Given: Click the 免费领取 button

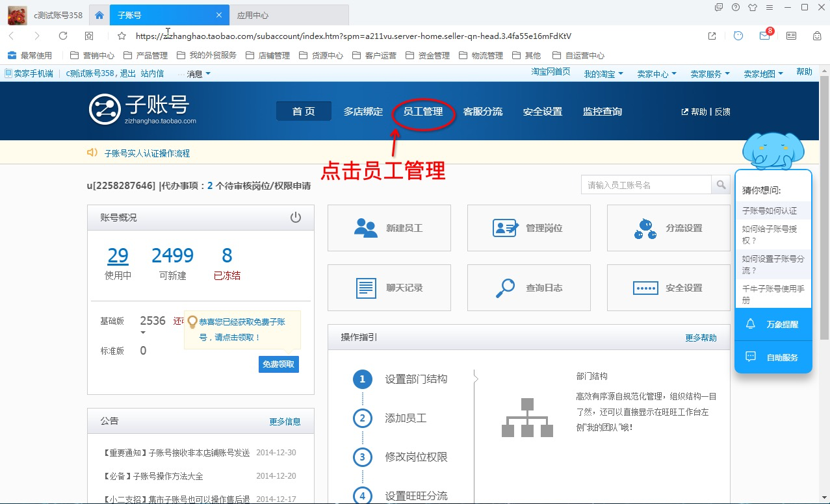Looking at the screenshot, I should tap(279, 364).
